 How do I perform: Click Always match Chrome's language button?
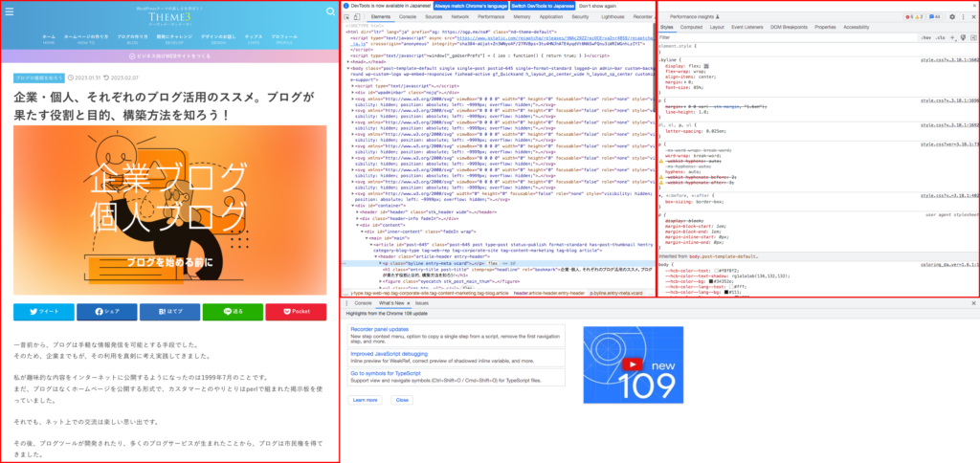[469, 6]
